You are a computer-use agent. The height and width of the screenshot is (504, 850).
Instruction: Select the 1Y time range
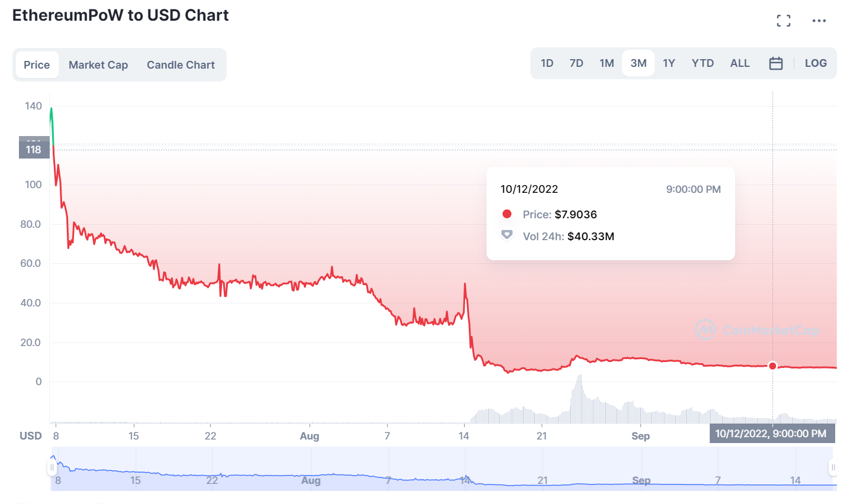[669, 63]
